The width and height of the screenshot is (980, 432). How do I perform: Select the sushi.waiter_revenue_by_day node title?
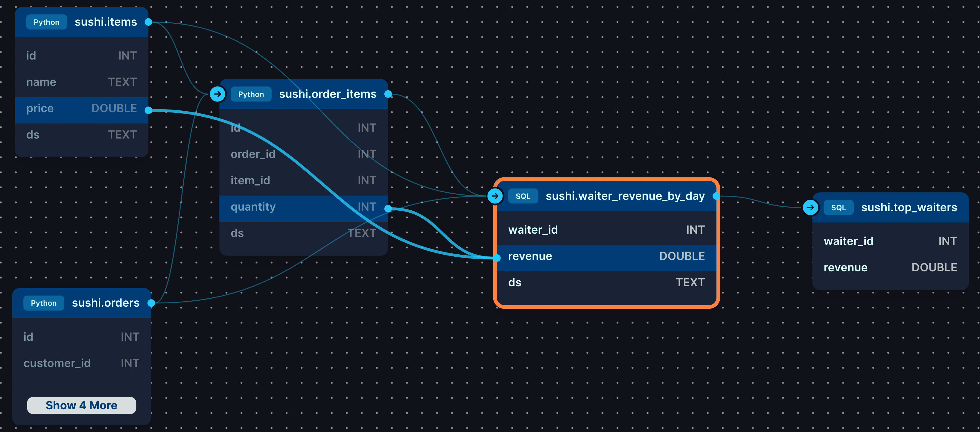tap(625, 196)
